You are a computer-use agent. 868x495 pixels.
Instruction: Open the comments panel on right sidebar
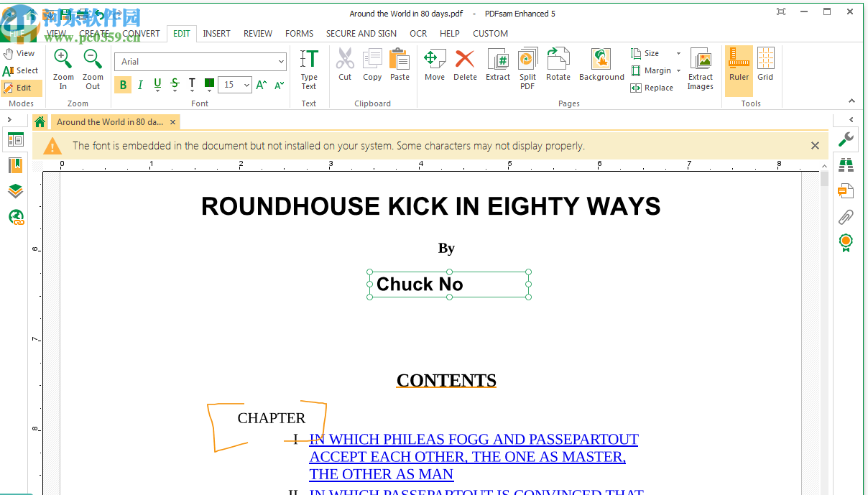pyautogui.click(x=846, y=190)
